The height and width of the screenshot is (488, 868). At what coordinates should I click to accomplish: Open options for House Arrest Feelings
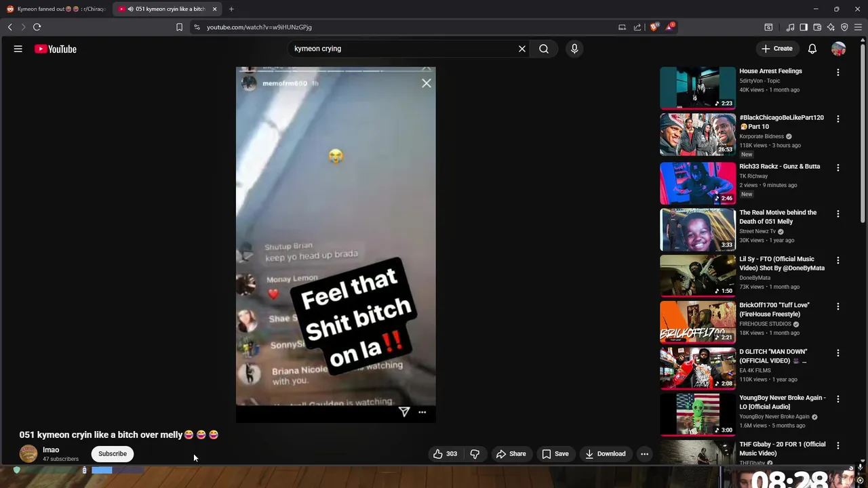pos(838,72)
